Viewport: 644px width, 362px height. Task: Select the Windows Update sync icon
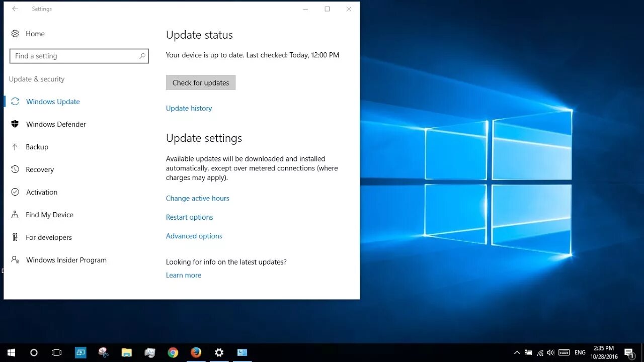tap(15, 102)
